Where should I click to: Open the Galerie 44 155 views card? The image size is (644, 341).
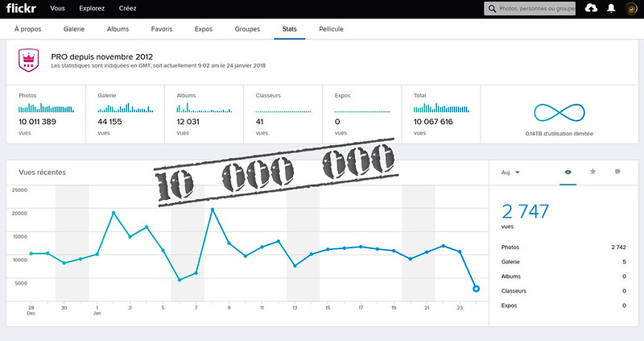point(125,114)
